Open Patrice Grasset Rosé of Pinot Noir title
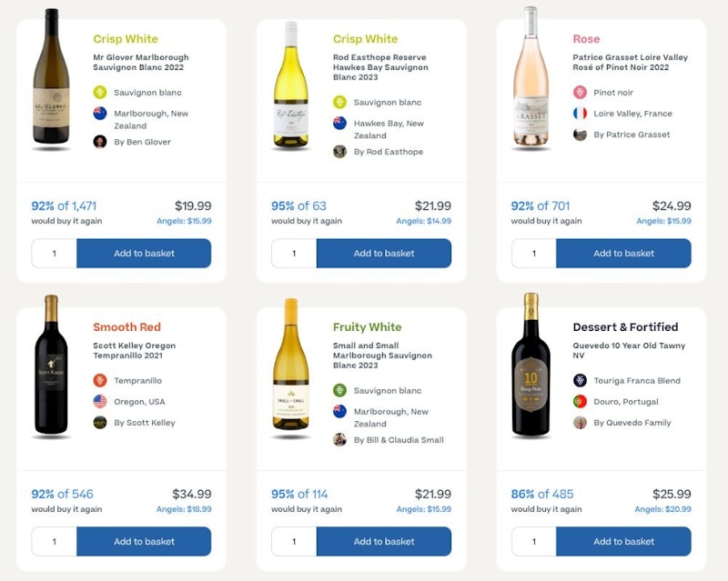The width and height of the screenshot is (728, 581). (x=630, y=63)
